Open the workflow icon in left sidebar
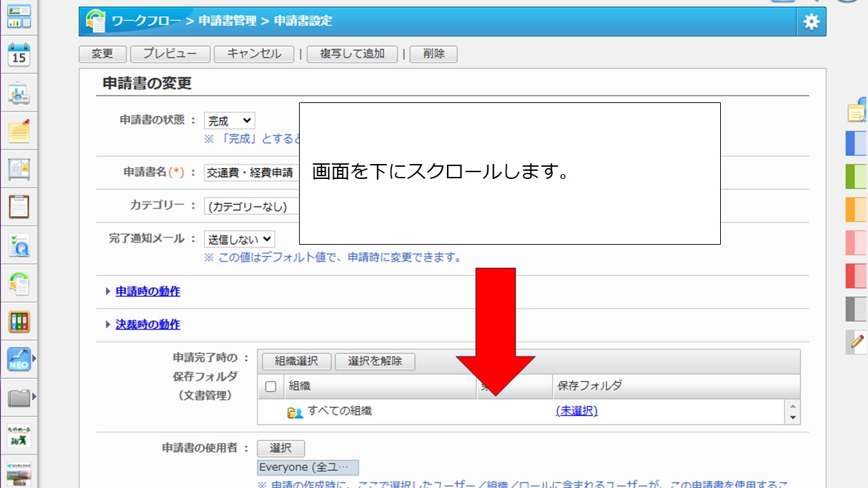This screenshot has height=488, width=868. 19,283
